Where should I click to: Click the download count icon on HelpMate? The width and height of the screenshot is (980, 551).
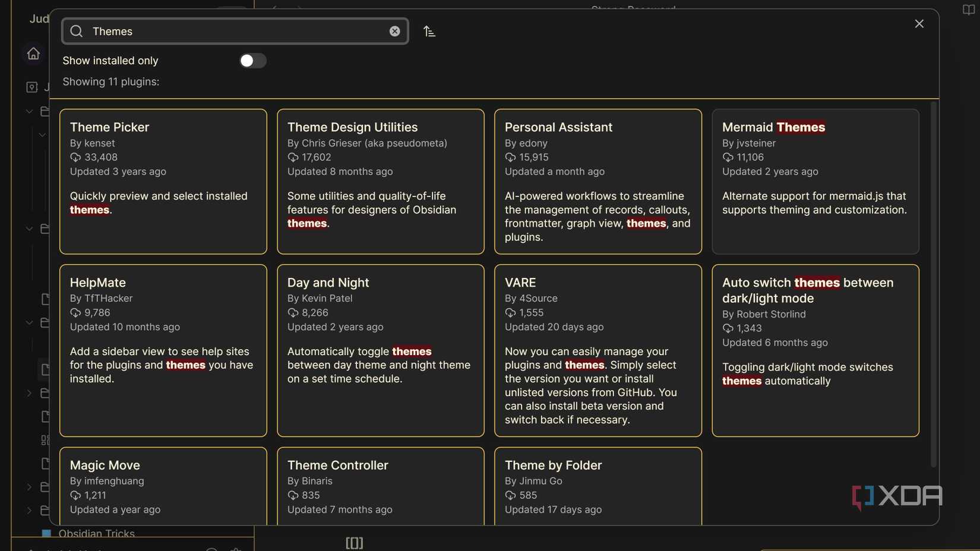(x=75, y=313)
